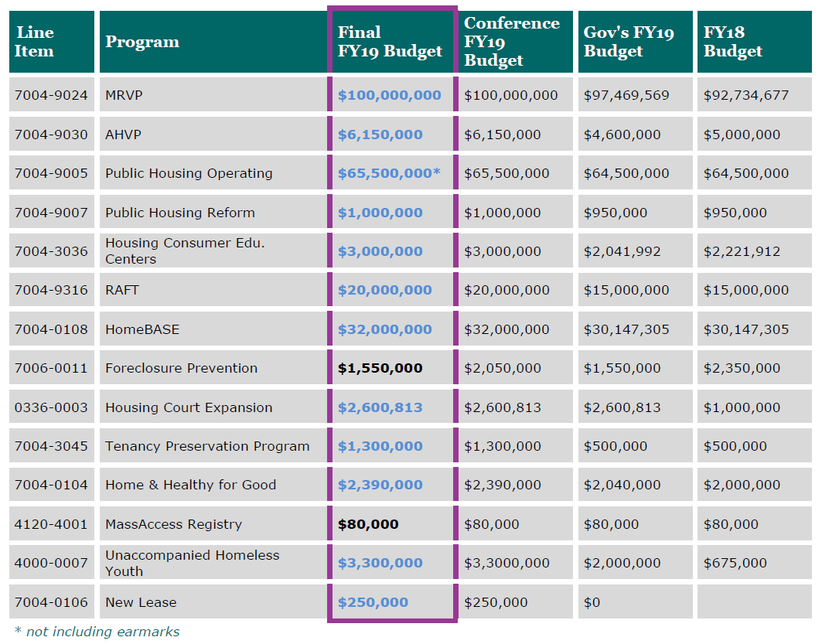Screen dimensions: 822x644
Task: Click the $65,500,000* Public Housing Operating link
Action: (x=388, y=173)
